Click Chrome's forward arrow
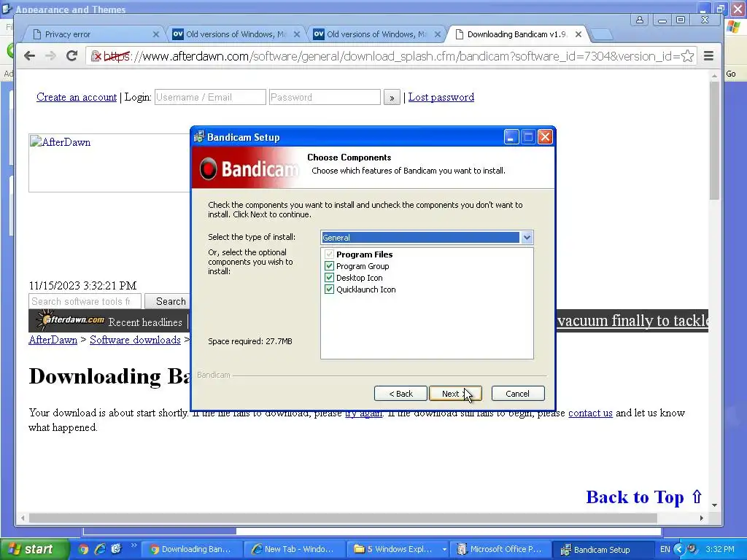Image resolution: width=747 pixels, height=560 pixels. (x=50, y=56)
